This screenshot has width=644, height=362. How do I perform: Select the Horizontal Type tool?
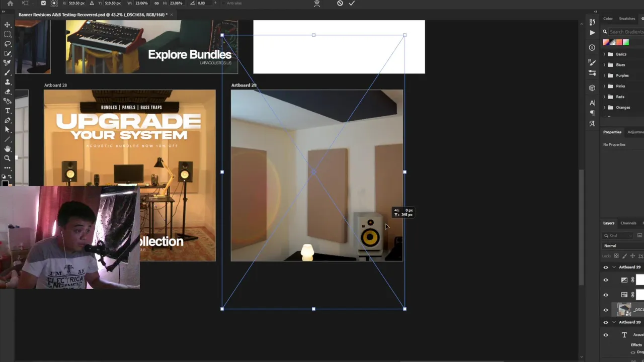coord(8,111)
